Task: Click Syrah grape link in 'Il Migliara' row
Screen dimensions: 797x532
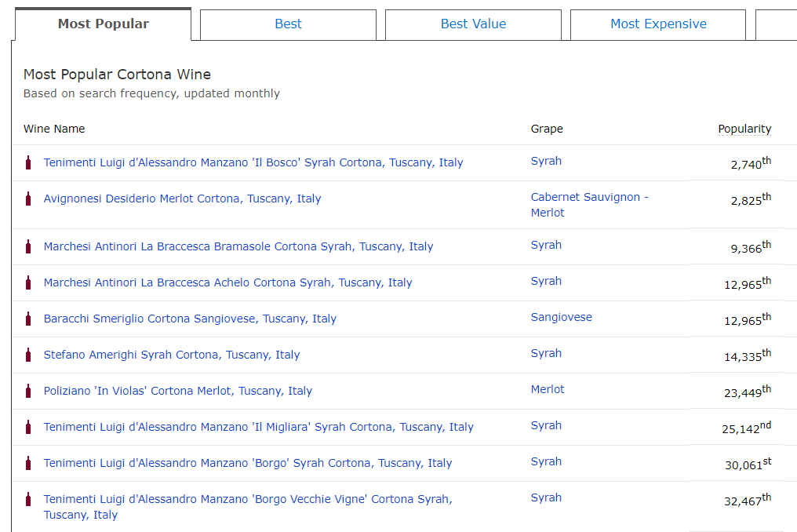Action: (x=546, y=426)
